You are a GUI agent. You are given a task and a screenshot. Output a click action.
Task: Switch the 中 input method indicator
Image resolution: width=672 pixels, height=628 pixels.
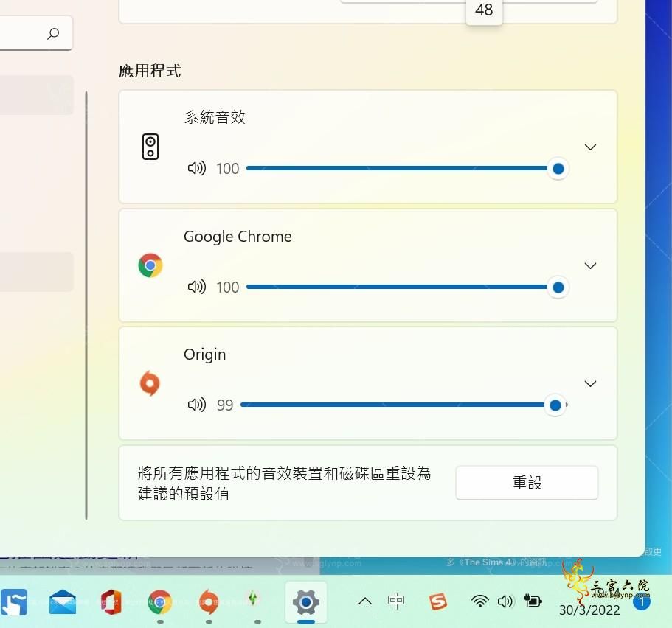click(x=395, y=601)
